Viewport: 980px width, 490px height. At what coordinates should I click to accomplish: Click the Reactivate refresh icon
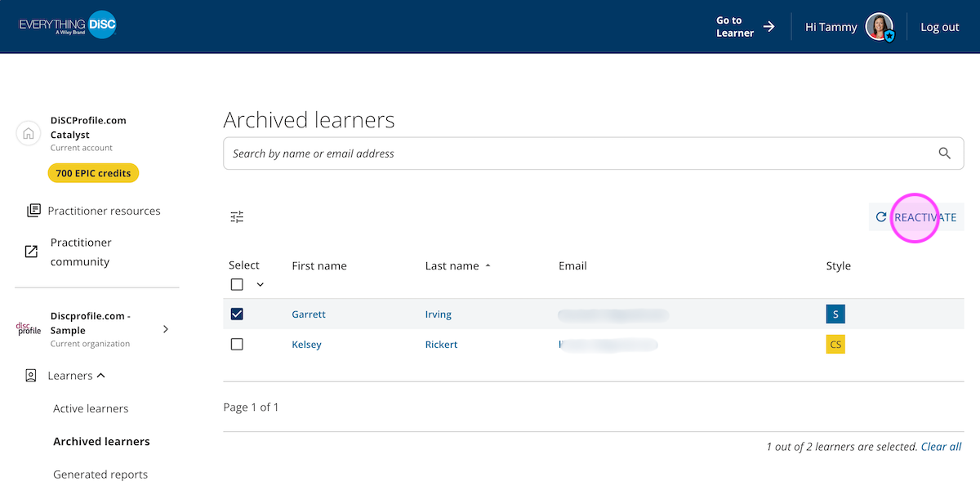[x=881, y=217]
